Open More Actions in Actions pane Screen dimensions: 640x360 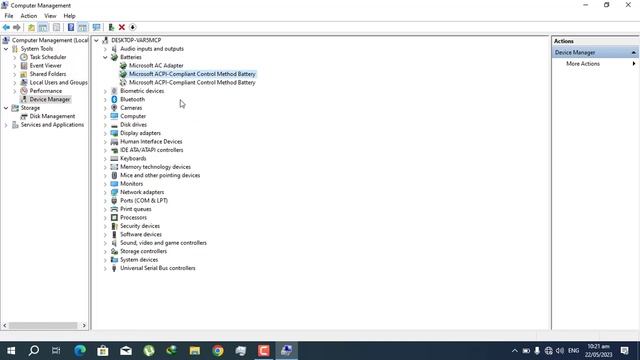tap(583, 64)
